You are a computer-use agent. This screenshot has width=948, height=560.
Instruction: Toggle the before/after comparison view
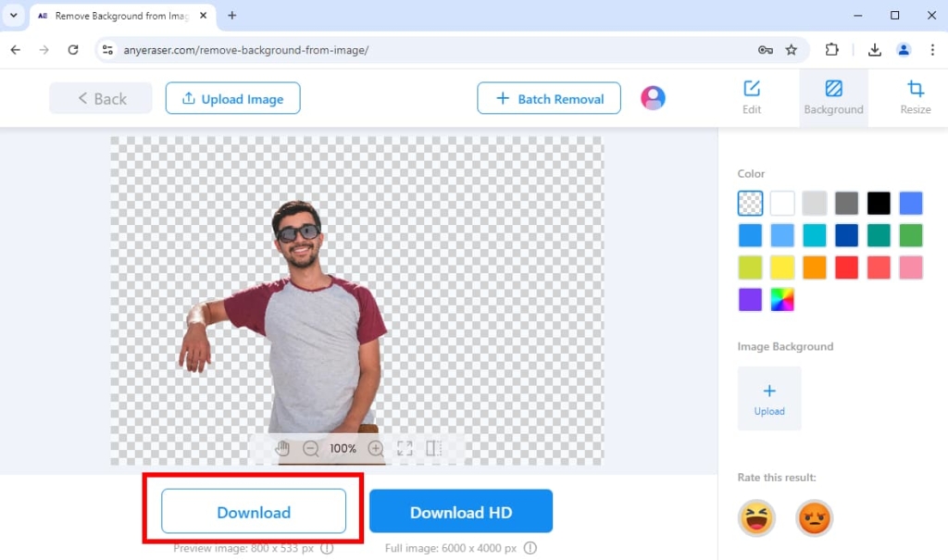coord(432,449)
